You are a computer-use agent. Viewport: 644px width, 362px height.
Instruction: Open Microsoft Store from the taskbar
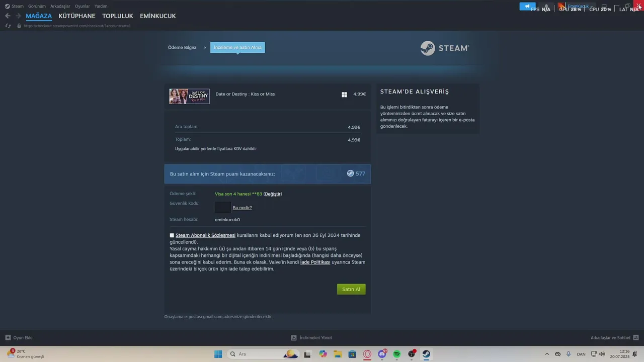353,354
